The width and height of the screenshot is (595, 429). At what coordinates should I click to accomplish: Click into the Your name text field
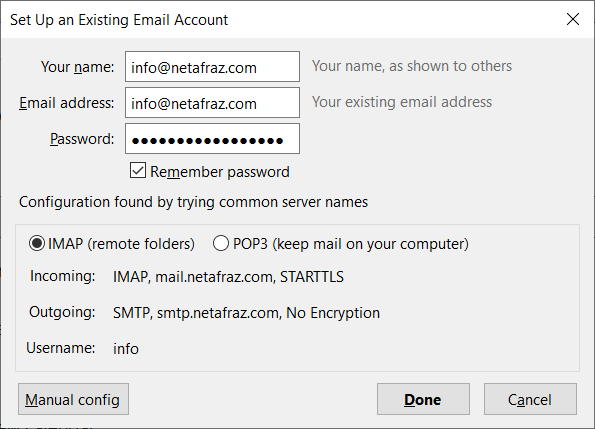(212, 67)
